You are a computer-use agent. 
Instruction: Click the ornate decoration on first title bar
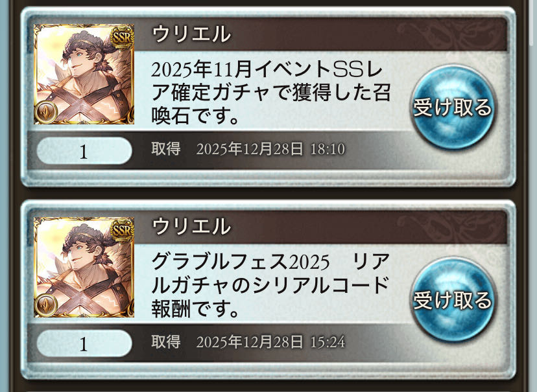(x=451, y=34)
